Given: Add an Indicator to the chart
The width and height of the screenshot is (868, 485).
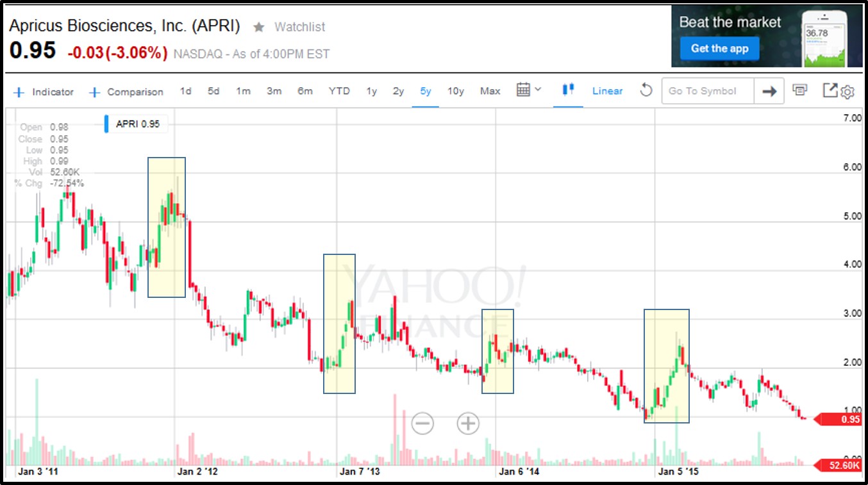Looking at the screenshot, I should pos(44,92).
